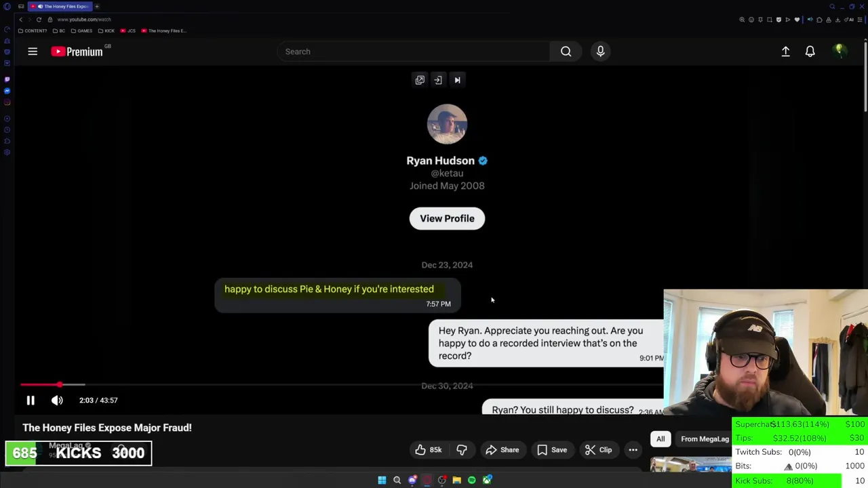Create a Clip of the video
Viewport: 868px width, 488px height.
[x=598, y=450]
